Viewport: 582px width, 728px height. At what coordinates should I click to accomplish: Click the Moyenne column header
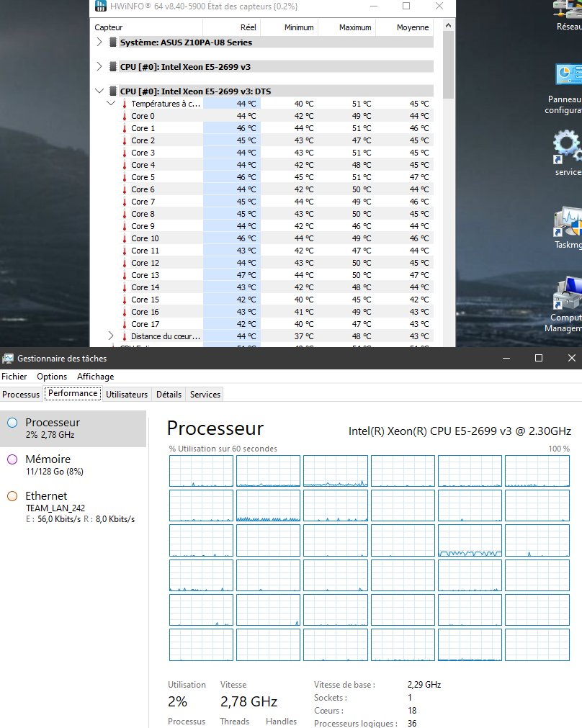[x=404, y=27]
